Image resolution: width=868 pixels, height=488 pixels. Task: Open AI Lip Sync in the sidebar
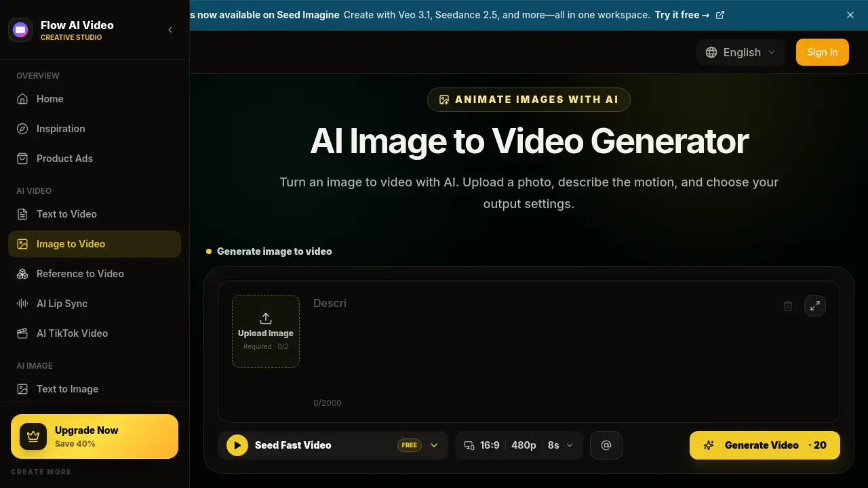pos(94,304)
